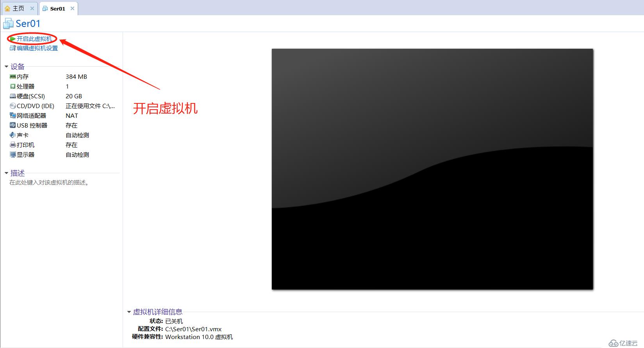Click the Ser01 title heading text
This screenshot has height=348, width=644.
pyautogui.click(x=28, y=23)
